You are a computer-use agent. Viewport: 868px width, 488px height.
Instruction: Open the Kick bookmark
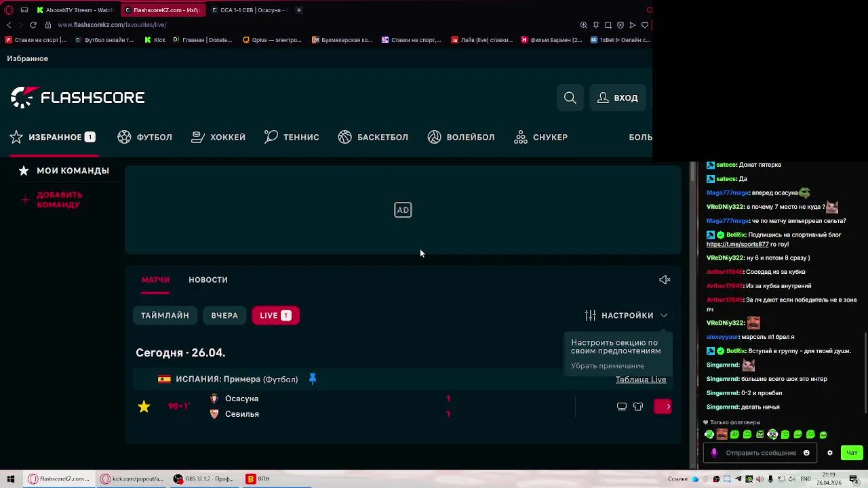click(x=155, y=40)
